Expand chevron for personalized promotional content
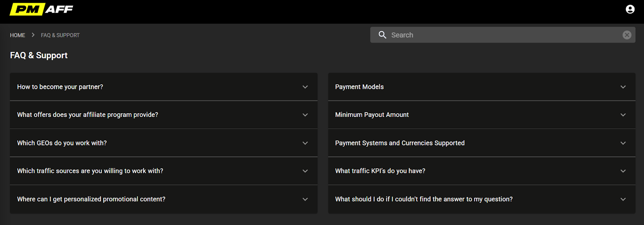Screen dimensions: 644x225 pyautogui.click(x=305, y=199)
